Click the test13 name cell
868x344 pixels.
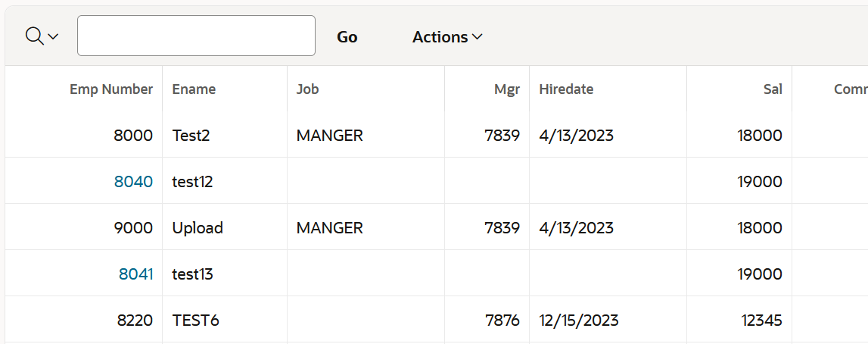(x=225, y=274)
